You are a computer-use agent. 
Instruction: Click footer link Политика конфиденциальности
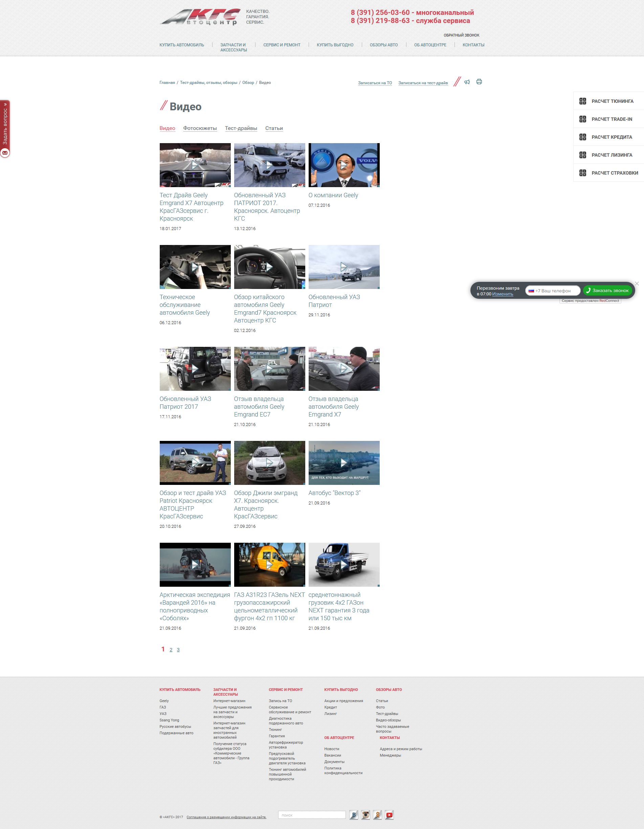point(343,770)
